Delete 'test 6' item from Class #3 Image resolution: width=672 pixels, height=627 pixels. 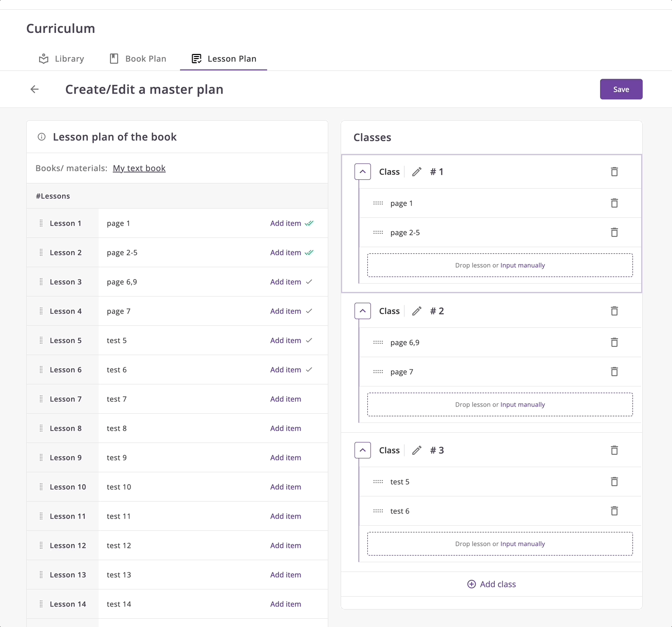tap(614, 511)
